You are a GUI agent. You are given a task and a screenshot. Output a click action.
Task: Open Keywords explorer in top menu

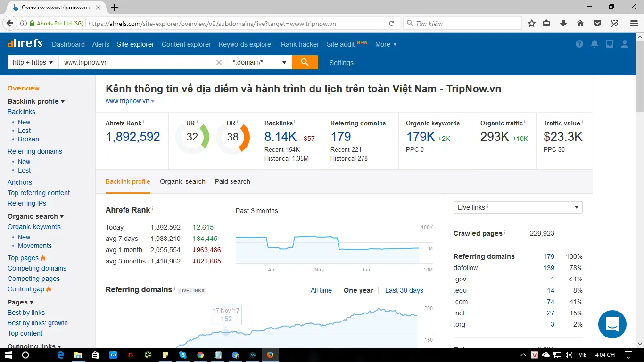246,44
